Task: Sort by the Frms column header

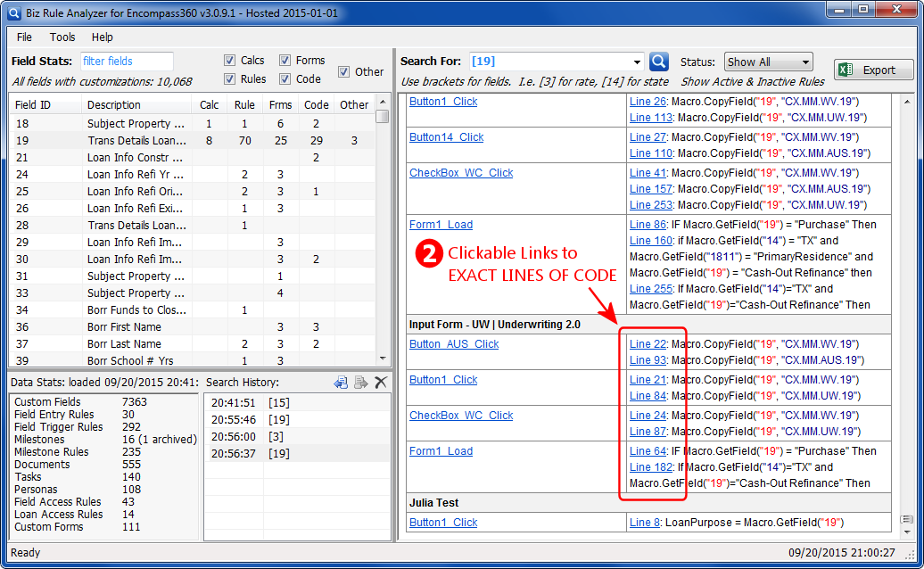Action: pos(280,105)
